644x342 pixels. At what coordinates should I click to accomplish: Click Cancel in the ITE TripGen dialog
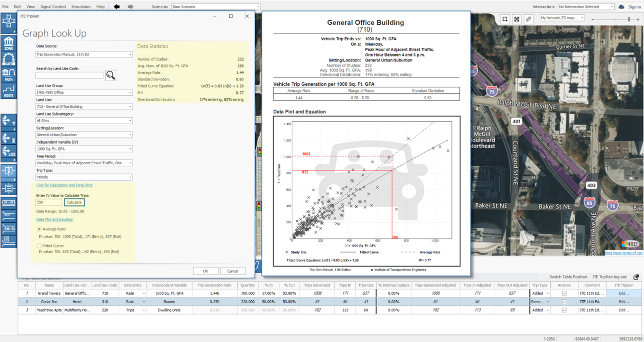pyautogui.click(x=232, y=271)
